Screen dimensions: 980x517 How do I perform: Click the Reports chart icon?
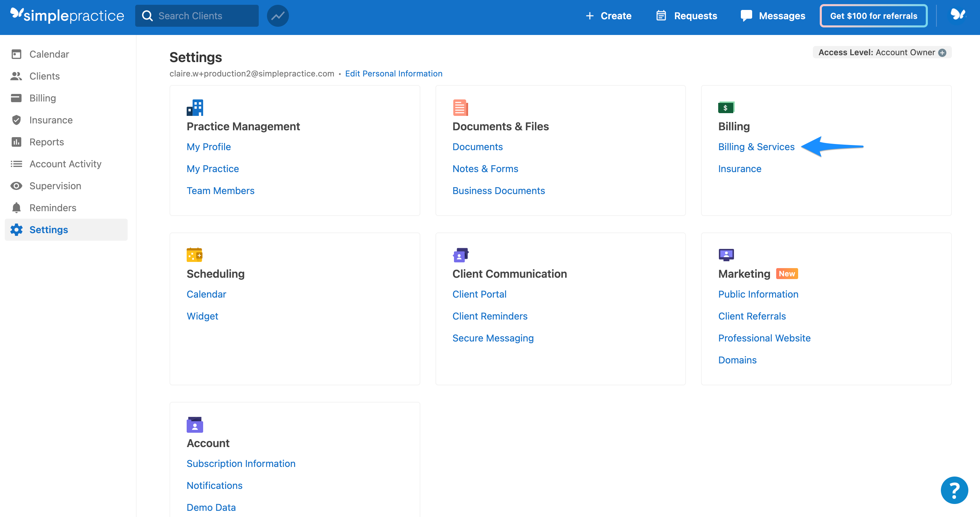pyautogui.click(x=16, y=142)
